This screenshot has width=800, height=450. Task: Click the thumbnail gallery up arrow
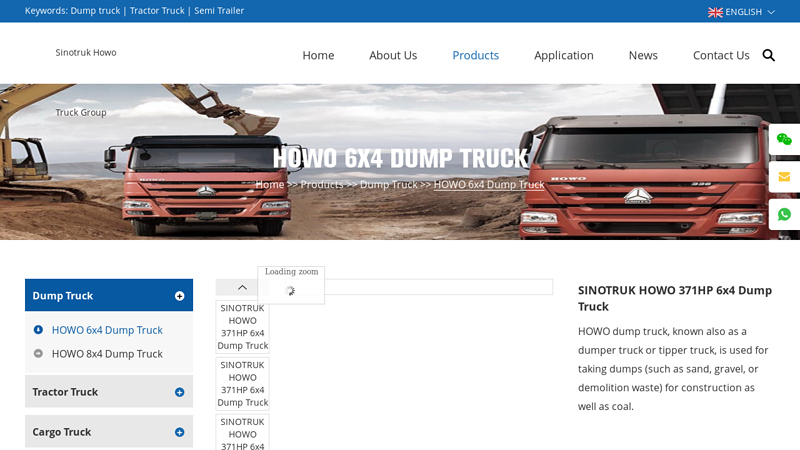242,287
